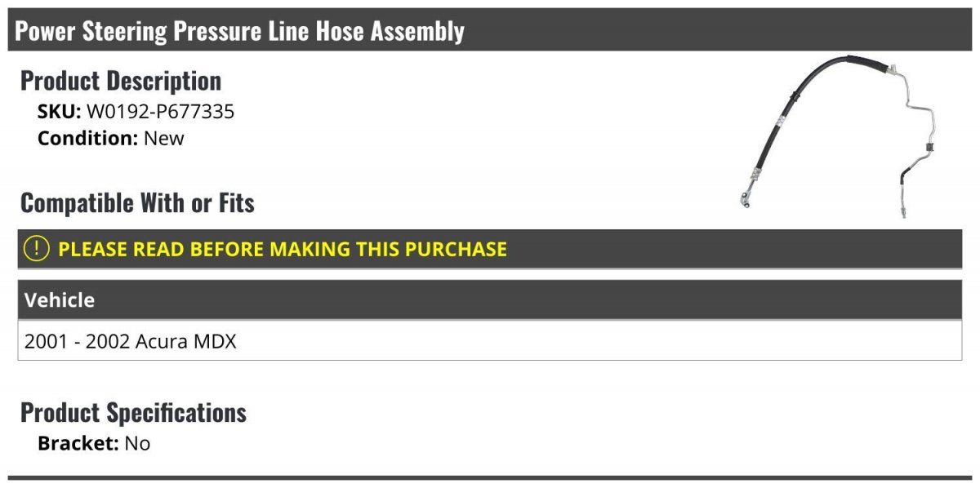Click the Bracket label
Screen dimensions: 980x488
tap(78, 444)
